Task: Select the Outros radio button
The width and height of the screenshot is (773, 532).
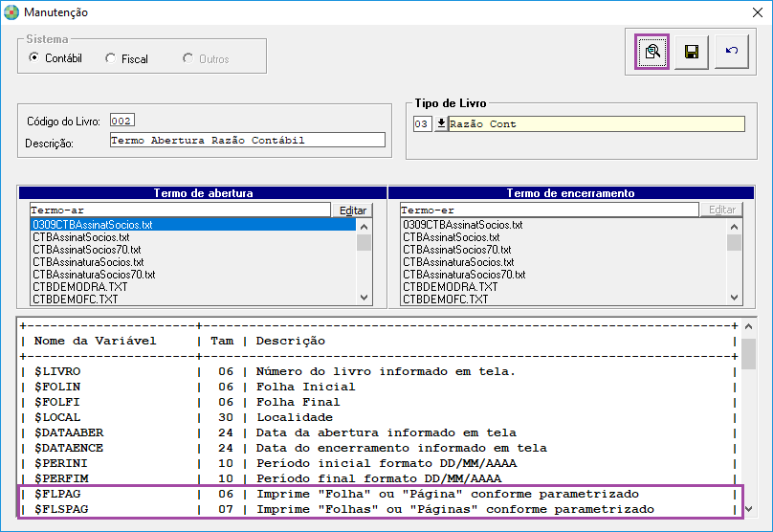Action: [x=188, y=58]
